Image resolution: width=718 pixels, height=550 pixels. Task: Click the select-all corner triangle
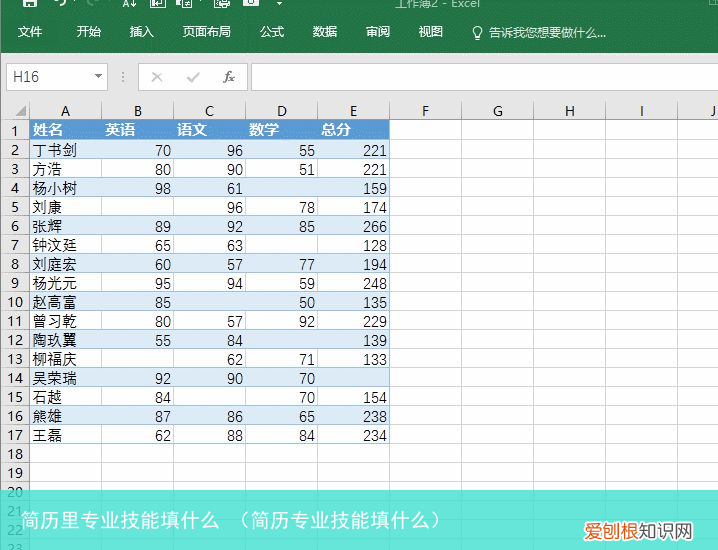point(20,111)
